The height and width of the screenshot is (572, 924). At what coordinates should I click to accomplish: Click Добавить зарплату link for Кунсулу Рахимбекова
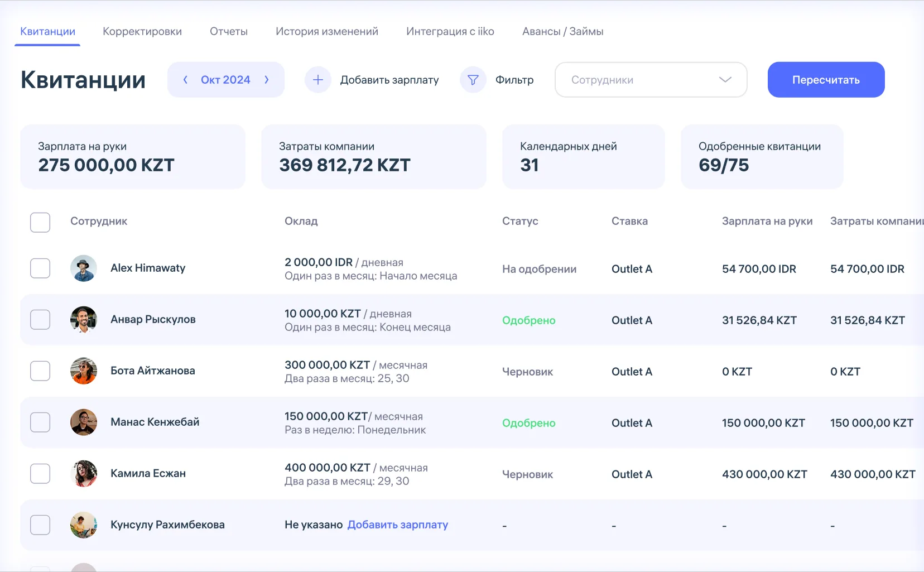[398, 525]
